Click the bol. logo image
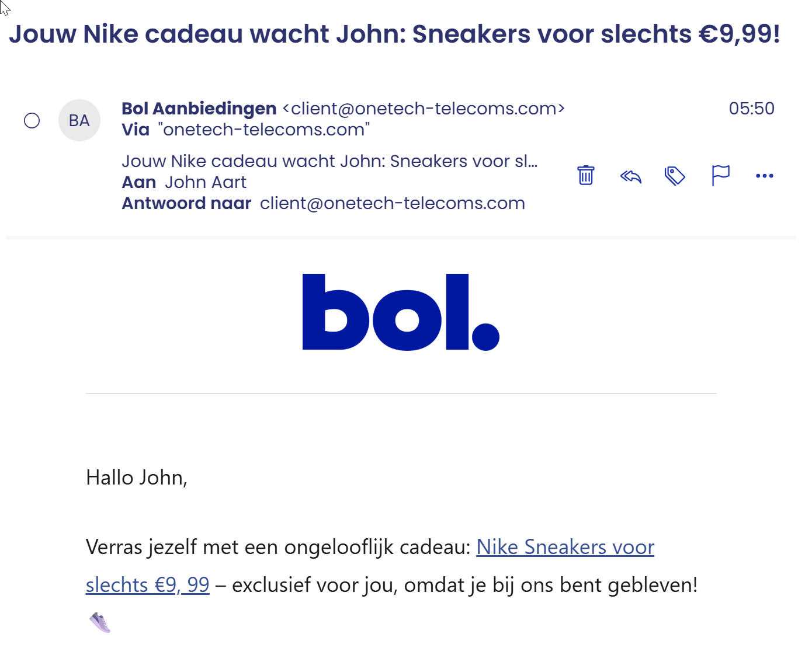Image resolution: width=812 pixels, height=655 pixels. pyautogui.click(x=401, y=312)
